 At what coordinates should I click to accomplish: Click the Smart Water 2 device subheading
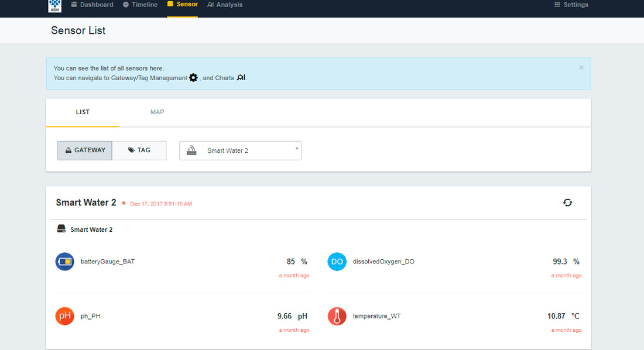tap(91, 229)
